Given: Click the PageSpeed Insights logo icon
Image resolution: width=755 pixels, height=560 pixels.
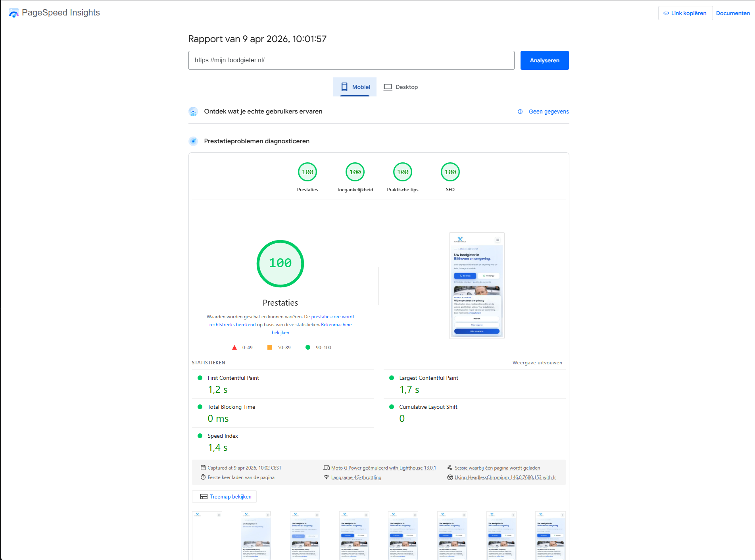Looking at the screenshot, I should pos(14,13).
